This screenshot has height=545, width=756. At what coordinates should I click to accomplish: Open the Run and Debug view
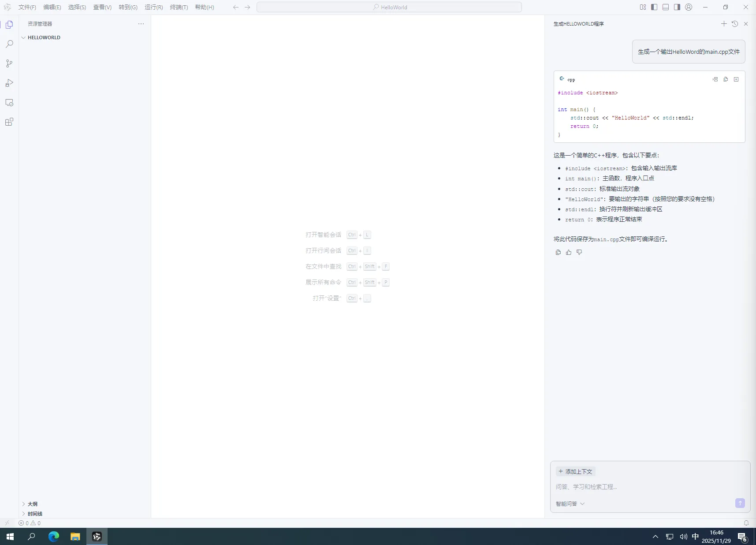tap(9, 83)
